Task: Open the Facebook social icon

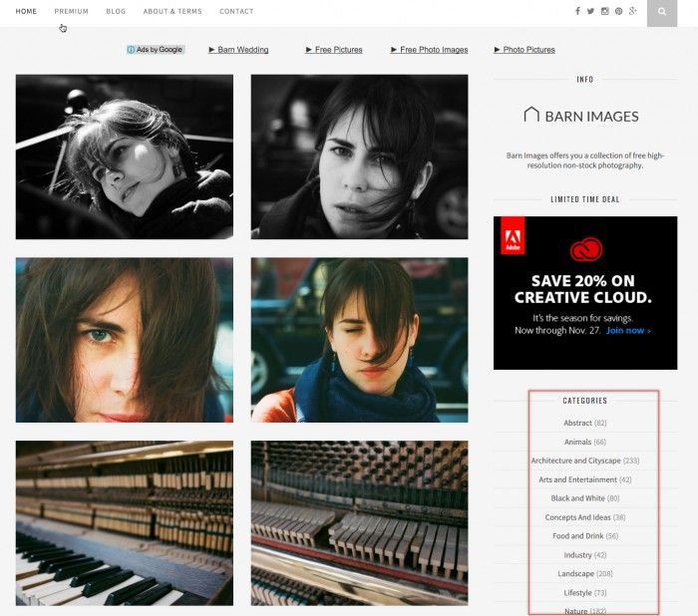Action: tap(577, 11)
